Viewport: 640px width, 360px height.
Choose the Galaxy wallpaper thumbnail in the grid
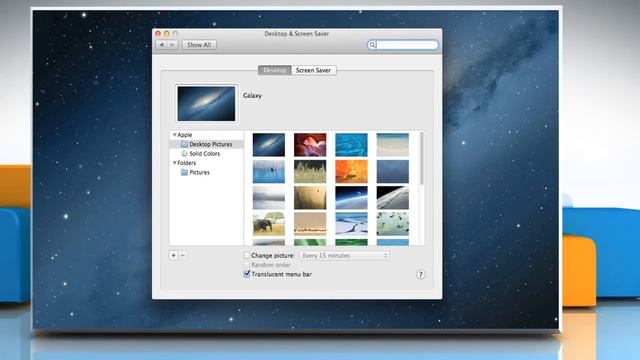tap(269, 145)
